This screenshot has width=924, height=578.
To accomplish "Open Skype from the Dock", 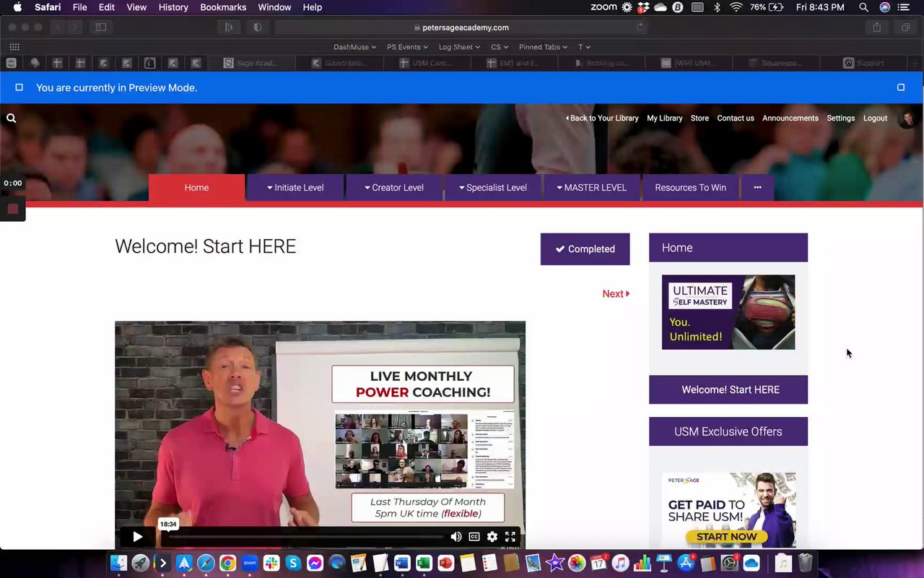I will 293,563.
